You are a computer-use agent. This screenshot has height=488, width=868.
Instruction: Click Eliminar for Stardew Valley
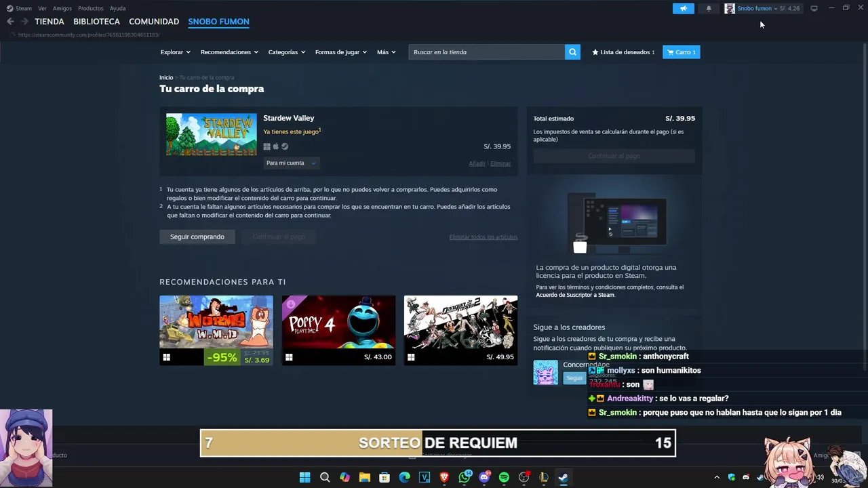pyautogui.click(x=500, y=163)
